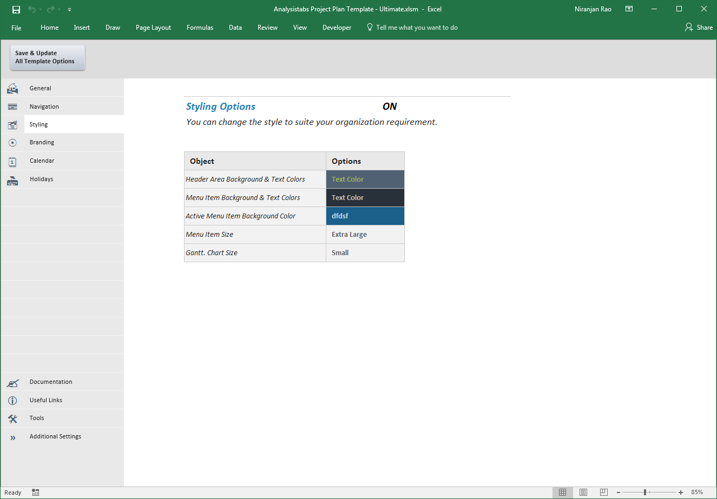Click the zoom in plus button
Screen dimensions: 717x499
click(680, 493)
